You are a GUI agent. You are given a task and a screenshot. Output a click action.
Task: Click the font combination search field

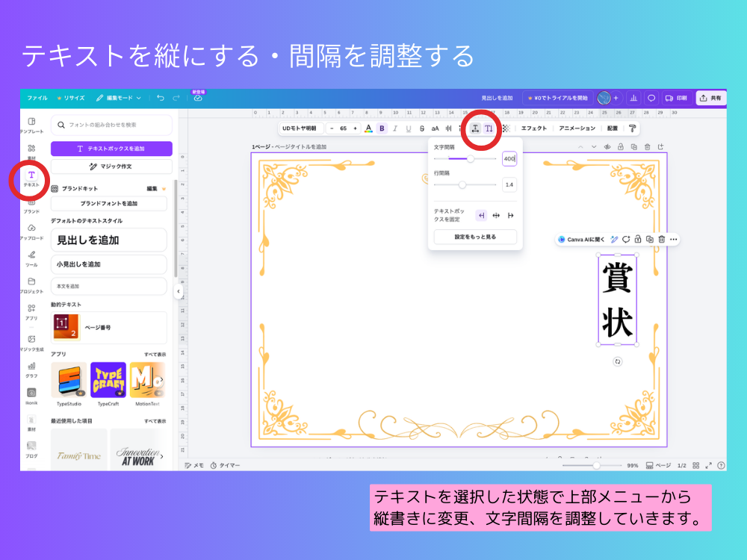point(111,125)
